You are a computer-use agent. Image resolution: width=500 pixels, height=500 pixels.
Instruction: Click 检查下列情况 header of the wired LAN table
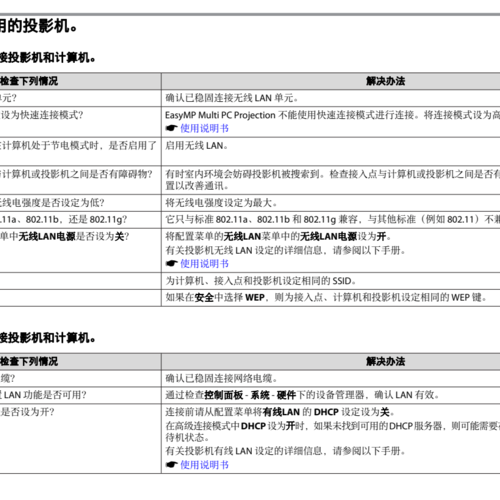point(29,361)
